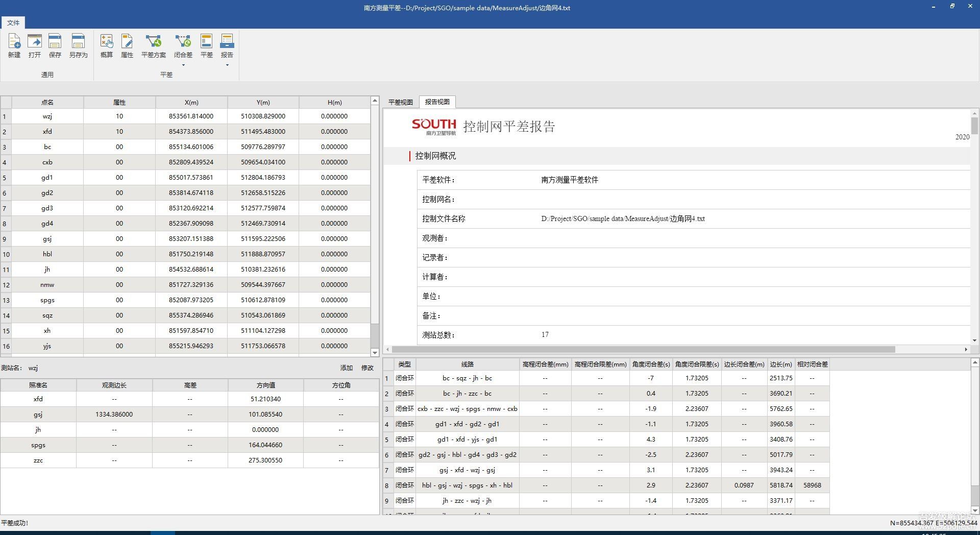Run the 平差 adjustment tool
This screenshot has height=535, width=980.
pyautogui.click(x=206, y=45)
